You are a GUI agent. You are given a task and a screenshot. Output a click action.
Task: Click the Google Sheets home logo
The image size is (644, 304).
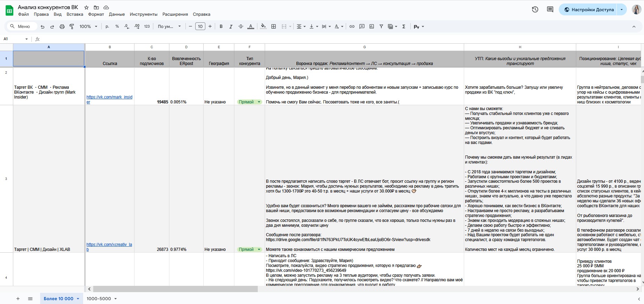pyautogui.click(x=9, y=10)
